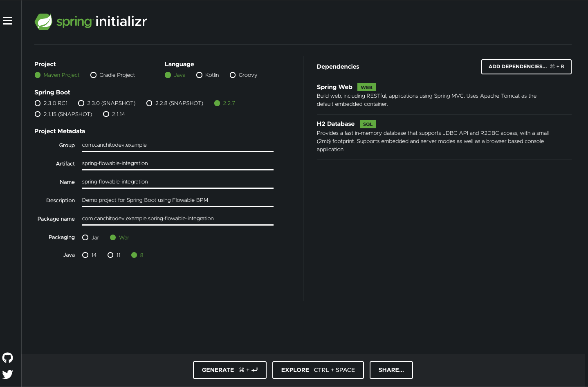Click the Explore button

click(318, 370)
